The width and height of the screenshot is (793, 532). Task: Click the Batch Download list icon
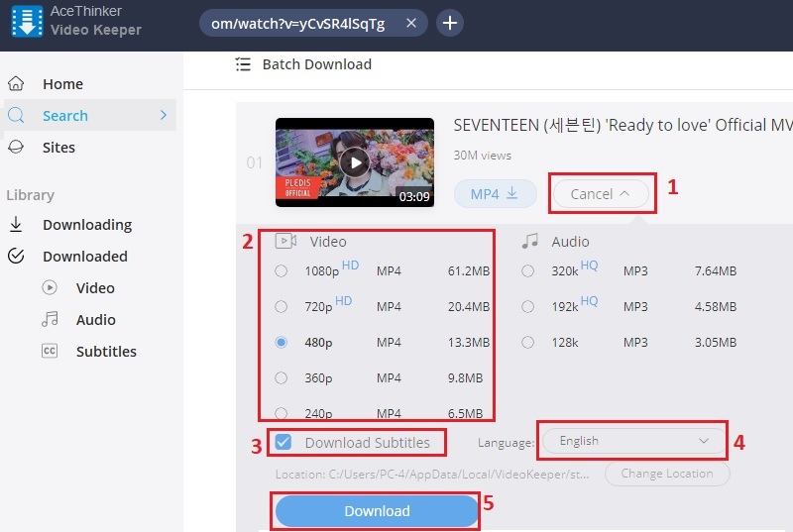pyautogui.click(x=243, y=64)
